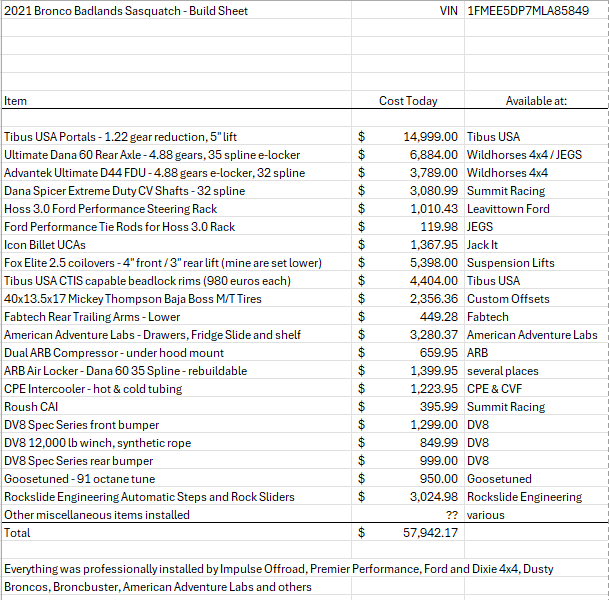Click the Leavittown Ford cell
This screenshot has height=600, width=609.
[x=536, y=209]
